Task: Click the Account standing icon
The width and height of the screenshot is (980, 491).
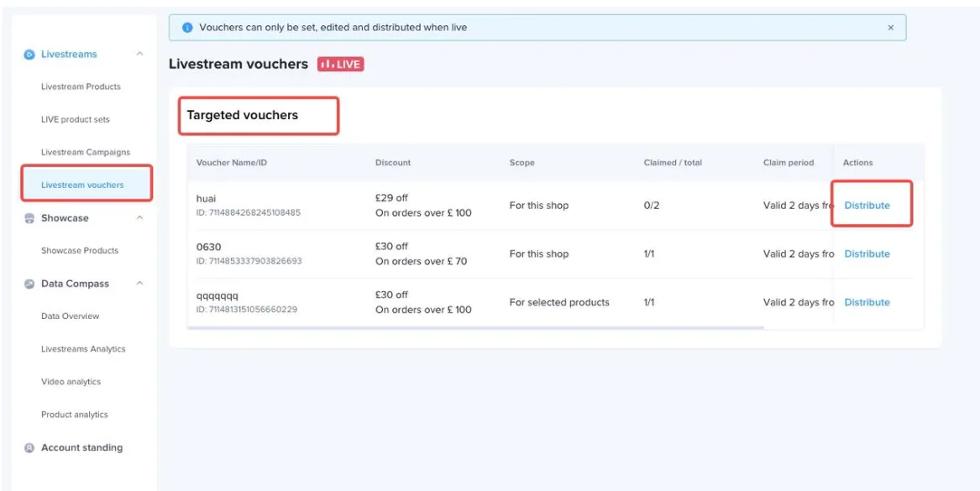Action: tap(29, 448)
